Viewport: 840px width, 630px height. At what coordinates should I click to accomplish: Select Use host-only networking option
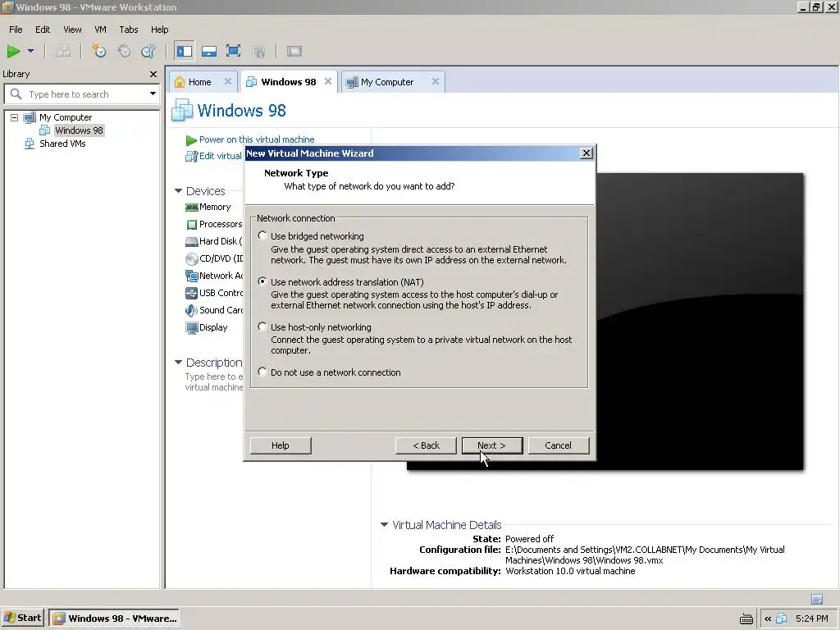pyautogui.click(x=262, y=326)
